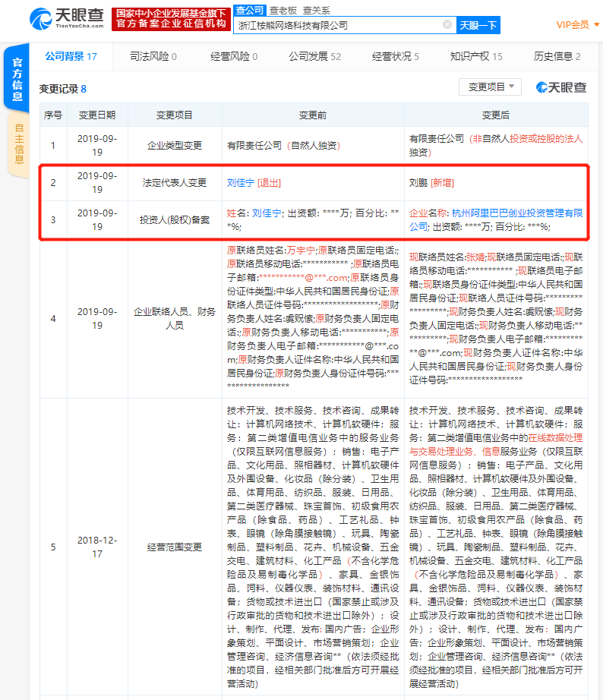Click the 序号 column header
603x700 pixels.
53,115
